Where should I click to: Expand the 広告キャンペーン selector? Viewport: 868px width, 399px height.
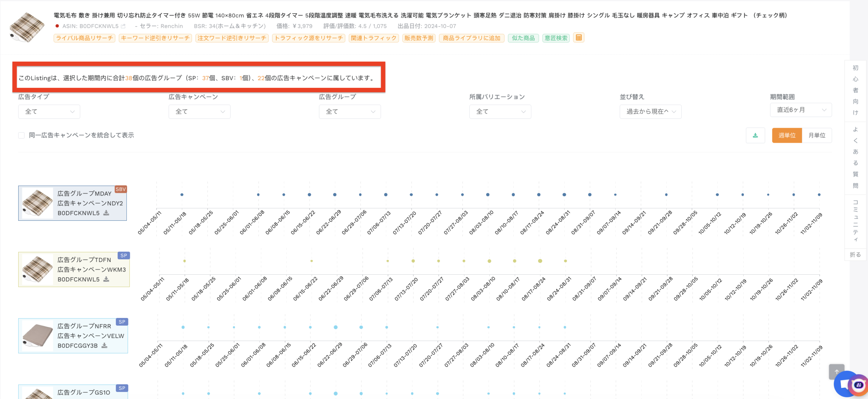(x=199, y=112)
